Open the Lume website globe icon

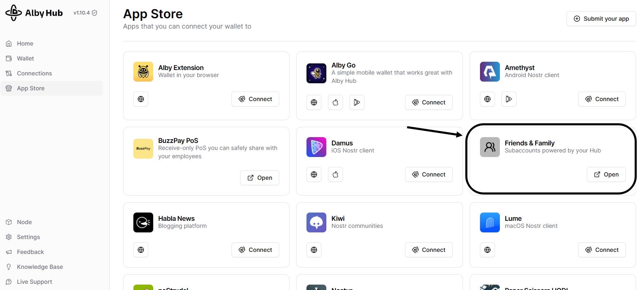[x=487, y=250]
